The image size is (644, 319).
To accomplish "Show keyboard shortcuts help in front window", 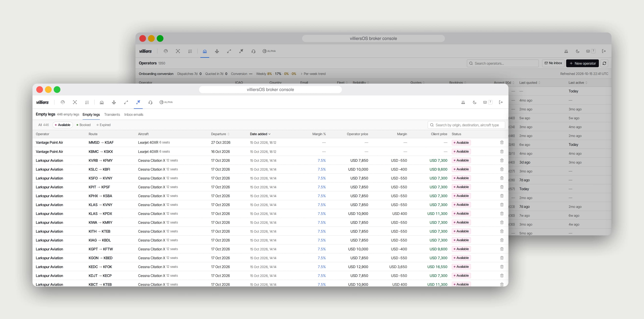I will [x=488, y=102].
